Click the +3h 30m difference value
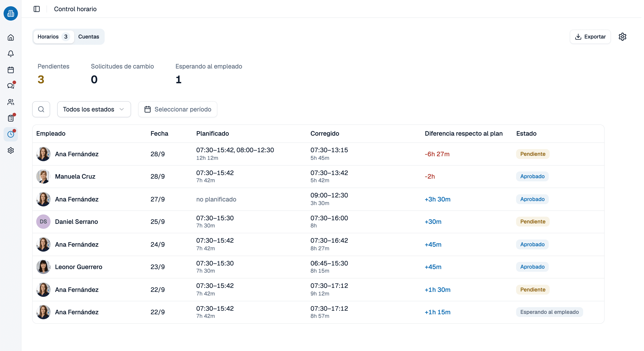Image resolution: width=644 pixels, height=351 pixels. click(438, 199)
